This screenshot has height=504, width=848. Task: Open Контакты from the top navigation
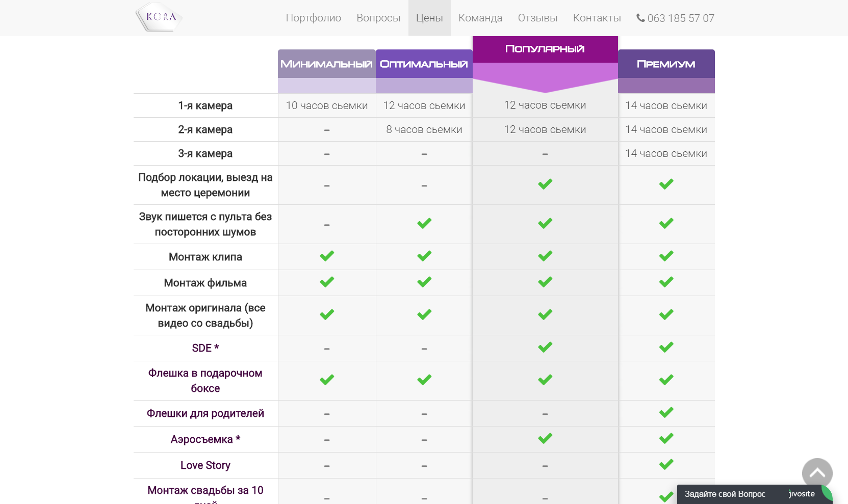tap(597, 18)
